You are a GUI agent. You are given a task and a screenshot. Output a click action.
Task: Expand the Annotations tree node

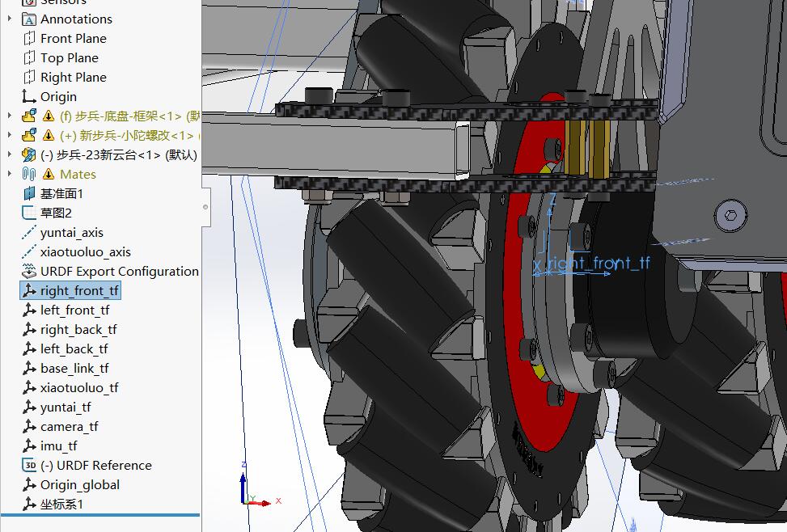[x=10, y=19]
